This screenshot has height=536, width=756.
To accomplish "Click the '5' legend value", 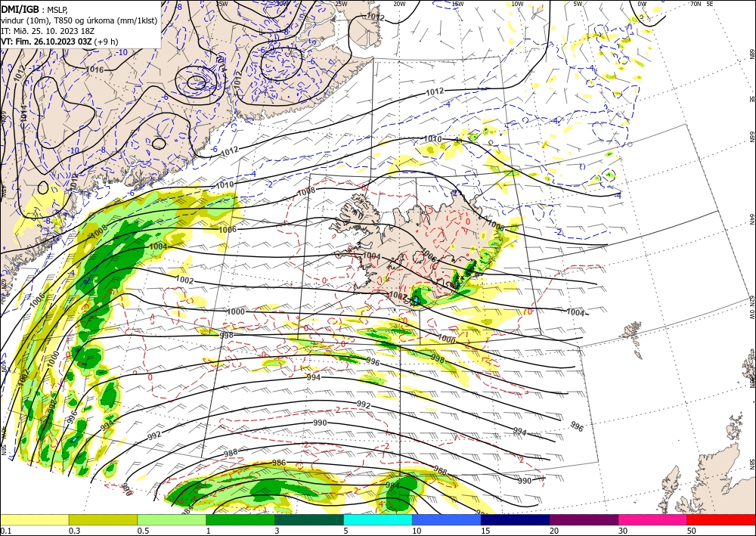I will (x=346, y=531).
